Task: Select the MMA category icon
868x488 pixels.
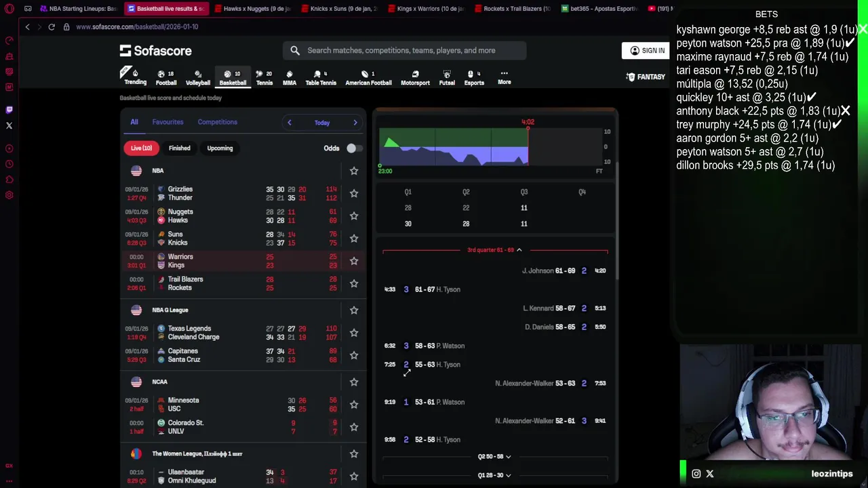Action: 290,77
